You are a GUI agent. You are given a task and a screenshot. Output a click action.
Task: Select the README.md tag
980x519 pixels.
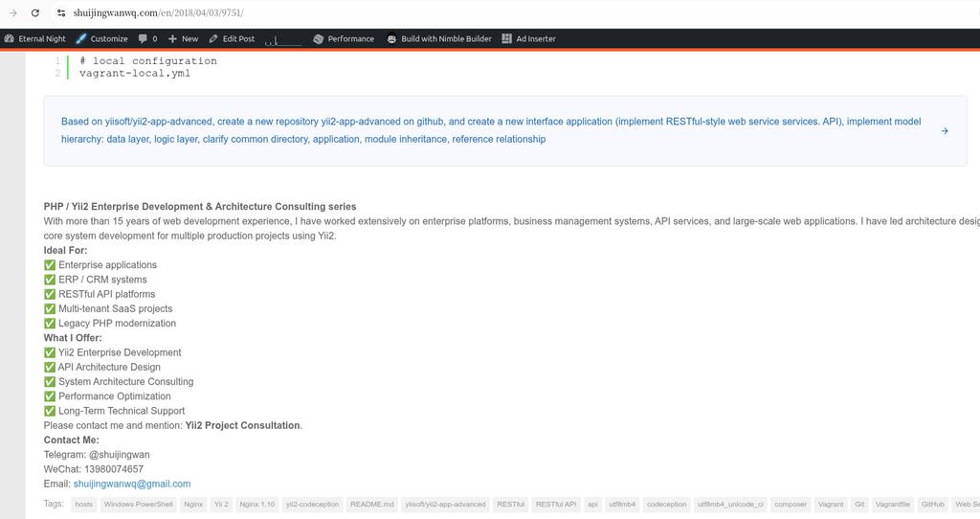372,504
